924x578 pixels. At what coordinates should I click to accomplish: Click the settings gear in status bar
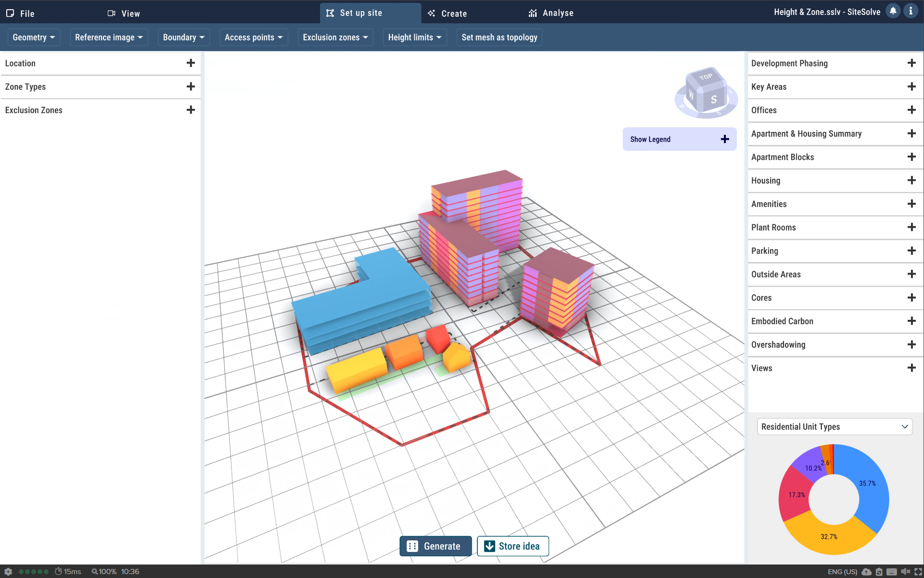coord(8,571)
